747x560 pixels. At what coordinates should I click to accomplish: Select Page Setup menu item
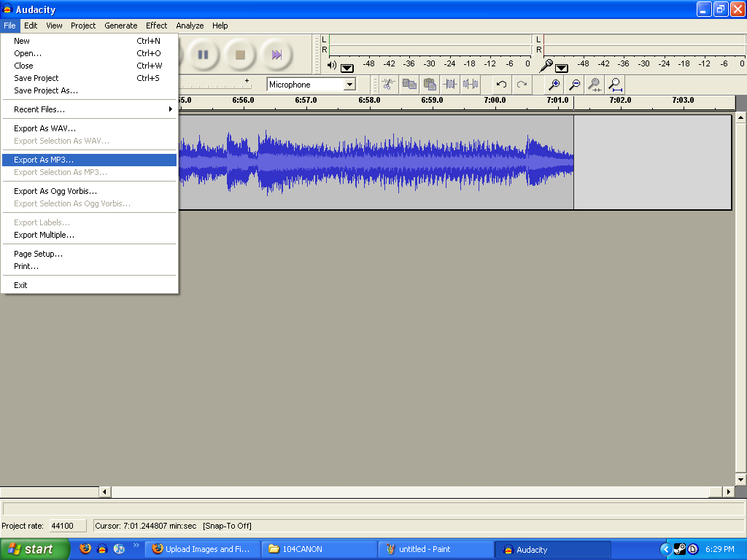90,254
